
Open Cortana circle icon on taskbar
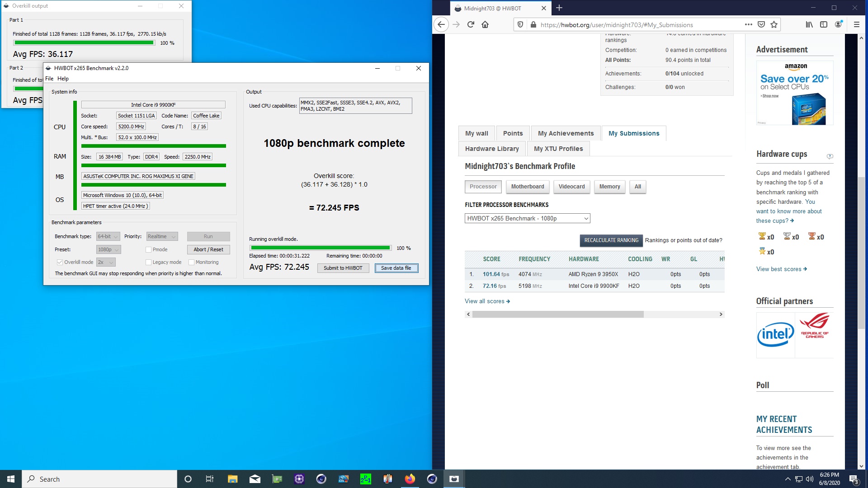coord(188,479)
